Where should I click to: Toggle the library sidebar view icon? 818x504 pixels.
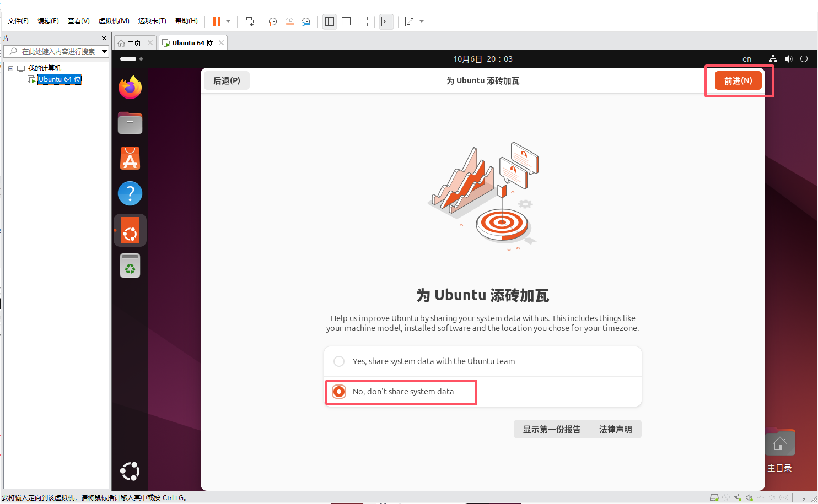330,21
